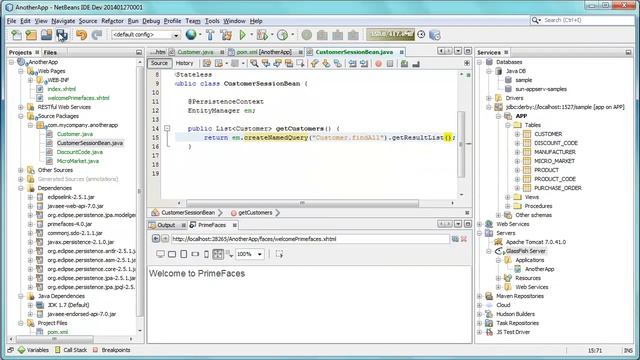Click the New Project toolbar icon
The image size is (640, 360).
tap(31, 35)
